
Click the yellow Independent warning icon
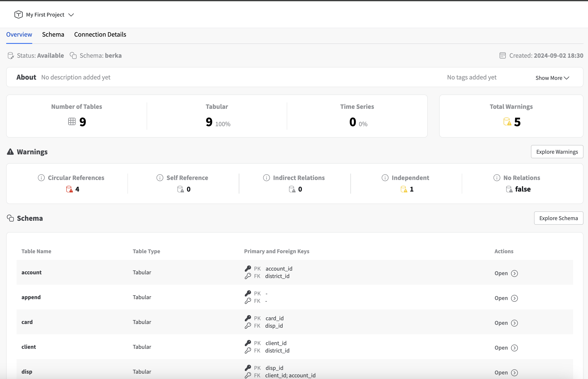404,189
